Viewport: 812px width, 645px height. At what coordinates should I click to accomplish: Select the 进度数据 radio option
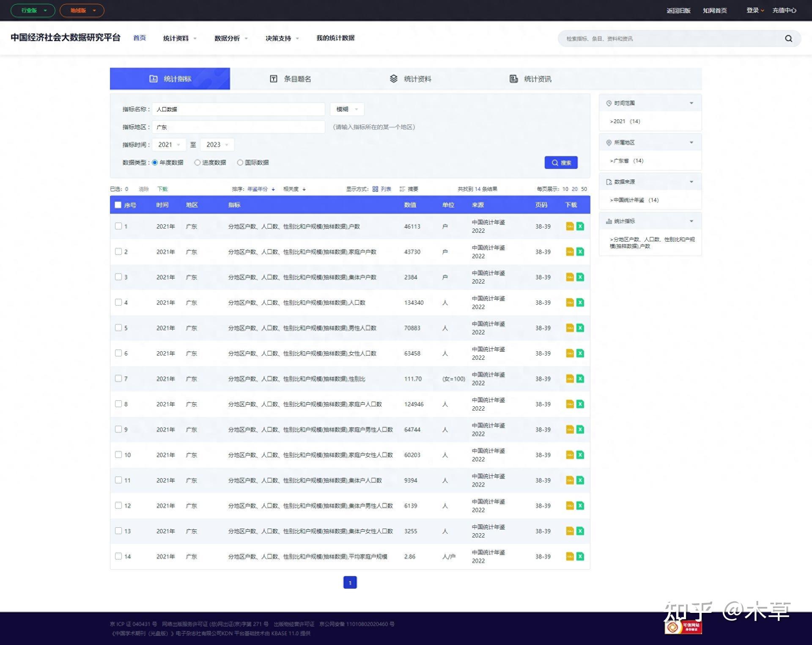198,163
